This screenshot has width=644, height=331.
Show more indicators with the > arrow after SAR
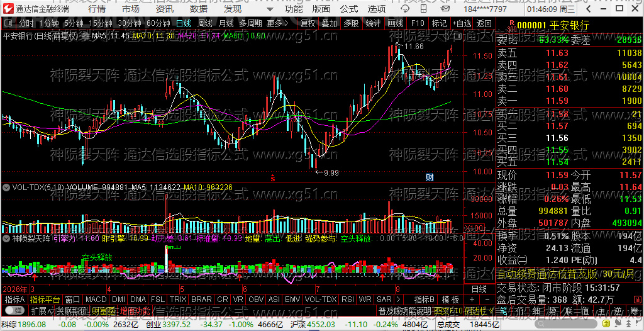tap(397, 299)
